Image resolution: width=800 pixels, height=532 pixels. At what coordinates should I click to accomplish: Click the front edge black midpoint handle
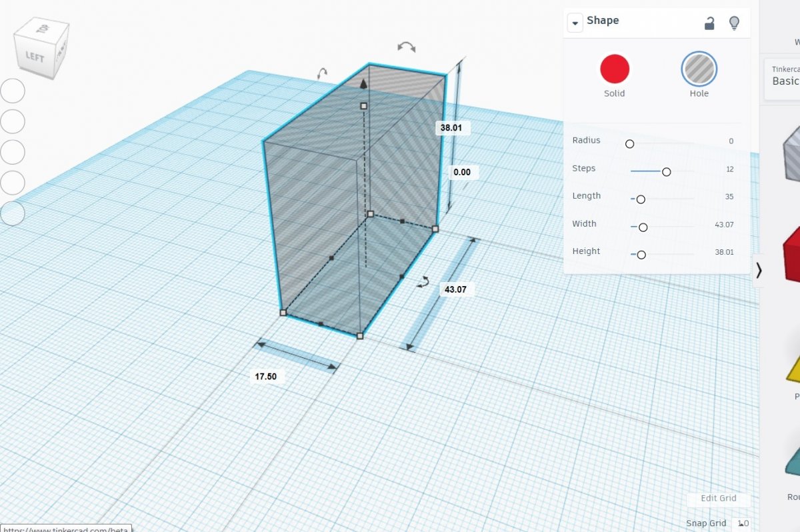pyautogui.click(x=321, y=324)
